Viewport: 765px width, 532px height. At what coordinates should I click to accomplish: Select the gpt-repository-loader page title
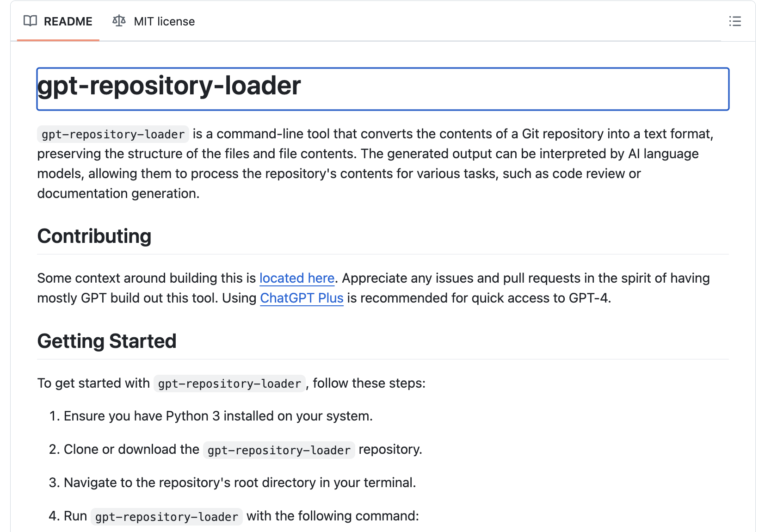[168, 86]
